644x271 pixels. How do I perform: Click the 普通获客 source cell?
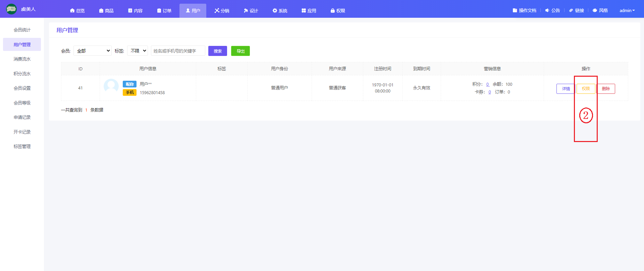pos(337,88)
